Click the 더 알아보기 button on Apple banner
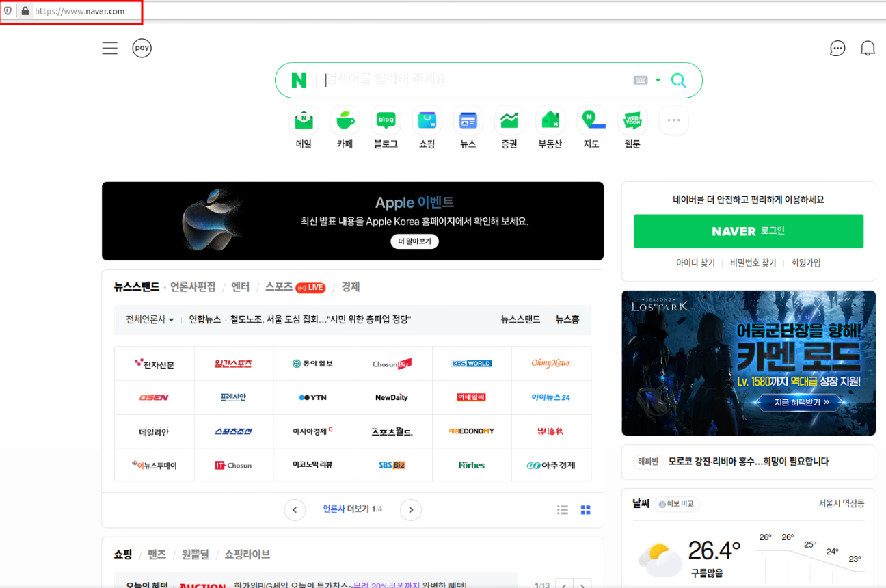This screenshot has height=588, width=886. pos(415,241)
